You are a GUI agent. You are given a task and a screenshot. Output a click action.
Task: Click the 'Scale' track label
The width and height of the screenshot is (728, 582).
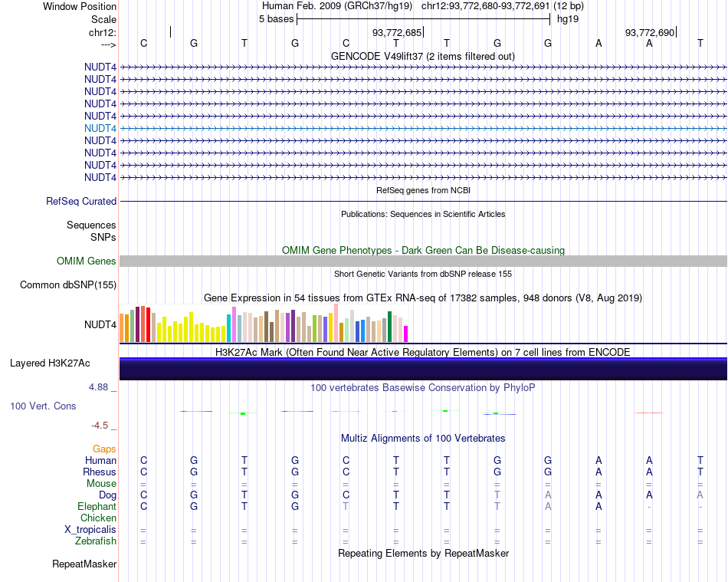[103, 19]
